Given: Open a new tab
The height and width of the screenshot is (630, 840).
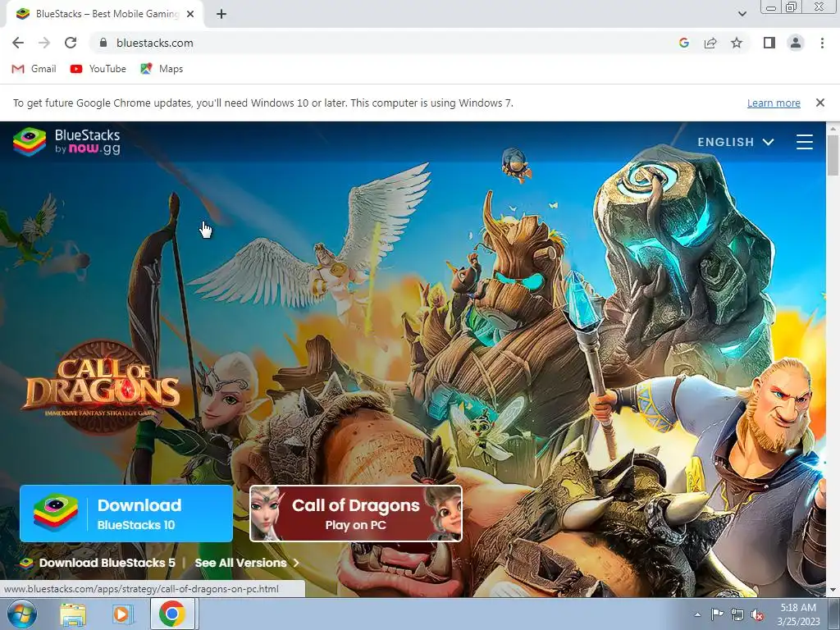Looking at the screenshot, I should pos(221,14).
